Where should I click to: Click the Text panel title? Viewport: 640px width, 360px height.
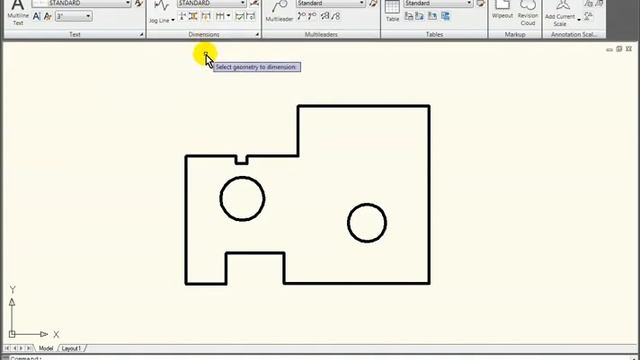tap(75, 35)
